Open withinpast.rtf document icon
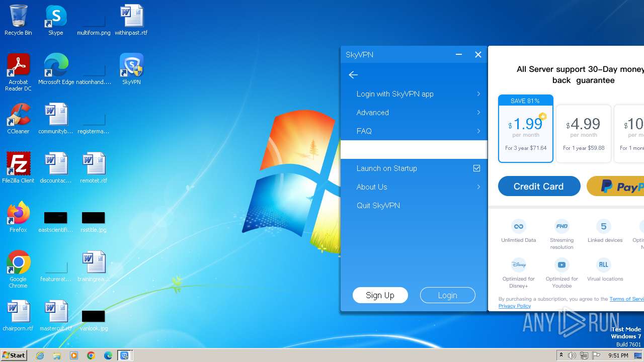The width and height of the screenshot is (644, 362). [131, 20]
